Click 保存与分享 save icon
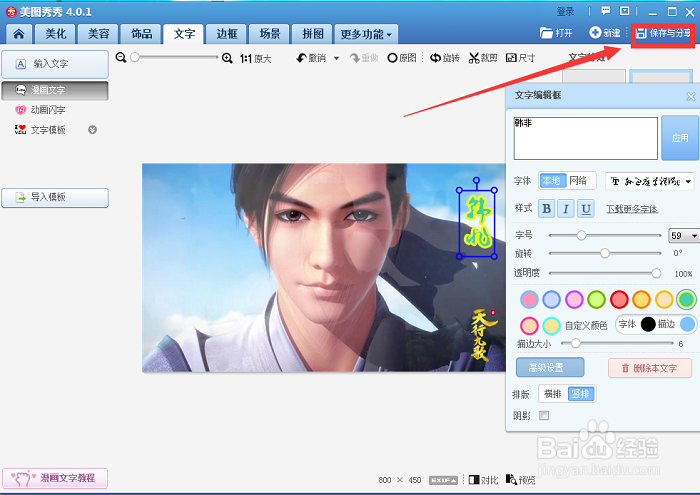This screenshot has width=700, height=495. tap(641, 33)
